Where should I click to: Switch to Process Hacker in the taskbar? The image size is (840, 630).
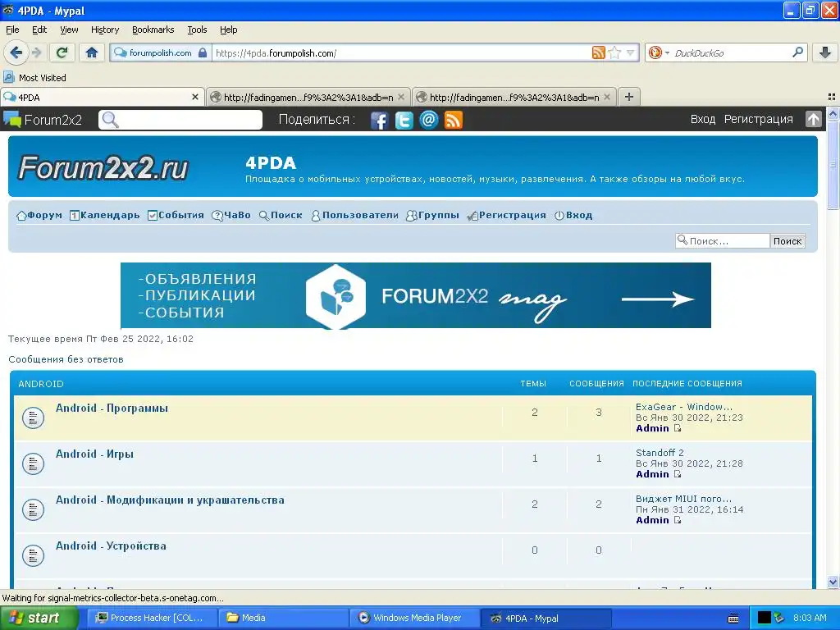click(x=152, y=618)
